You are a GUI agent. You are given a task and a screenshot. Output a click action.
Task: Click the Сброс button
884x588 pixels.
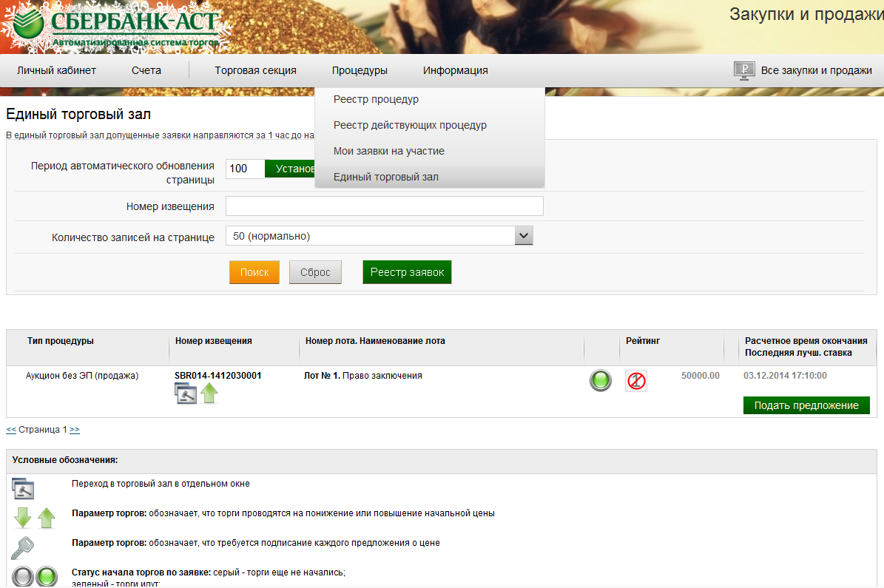tap(315, 272)
